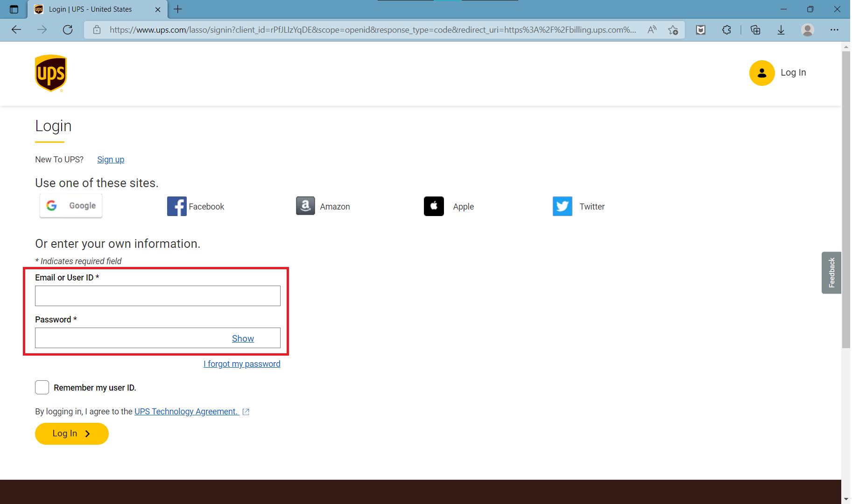Select the Amazon login icon
Screen dimensions: 852x504
[x=305, y=206]
